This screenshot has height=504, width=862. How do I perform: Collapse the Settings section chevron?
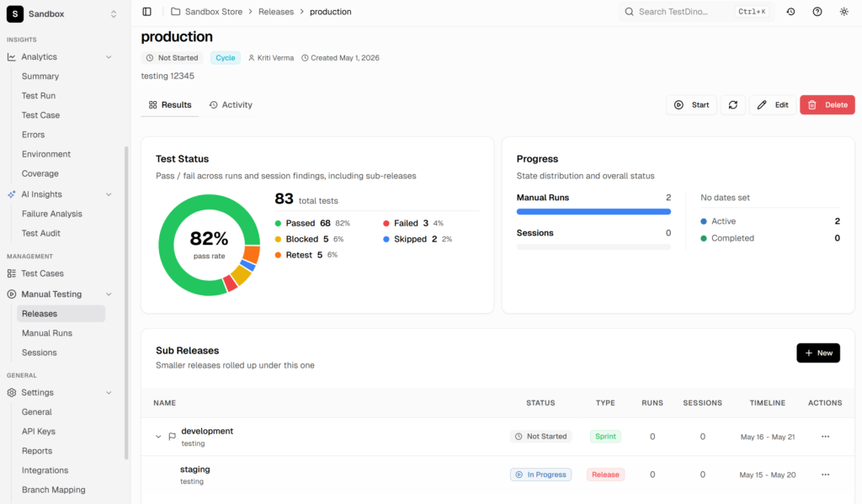pos(109,392)
